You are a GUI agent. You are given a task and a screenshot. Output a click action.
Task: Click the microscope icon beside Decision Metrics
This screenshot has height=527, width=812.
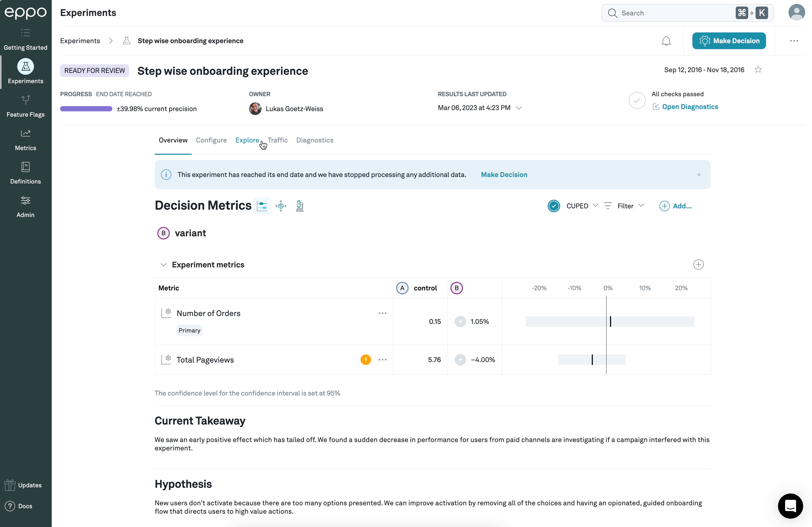point(300,206)
